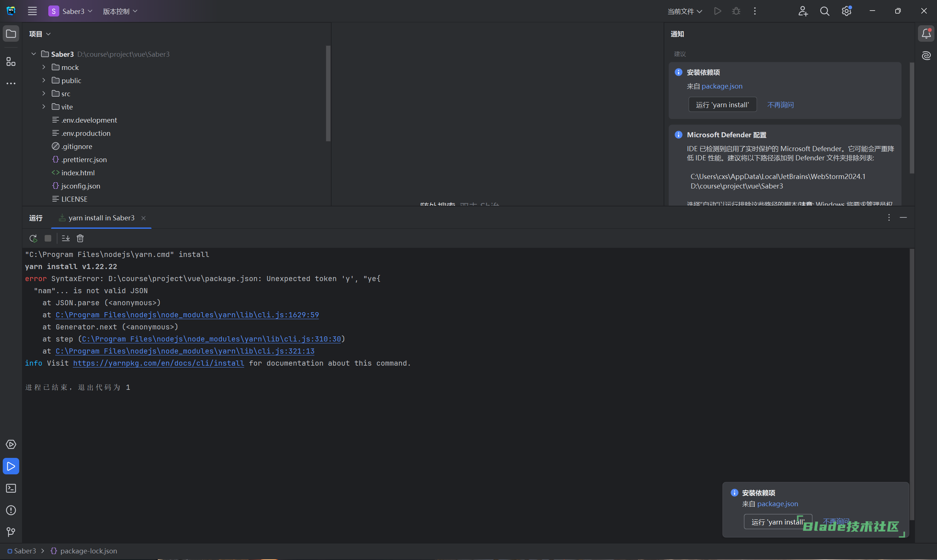
Task: Open Code With Me user icon
Action: (803, 11)
